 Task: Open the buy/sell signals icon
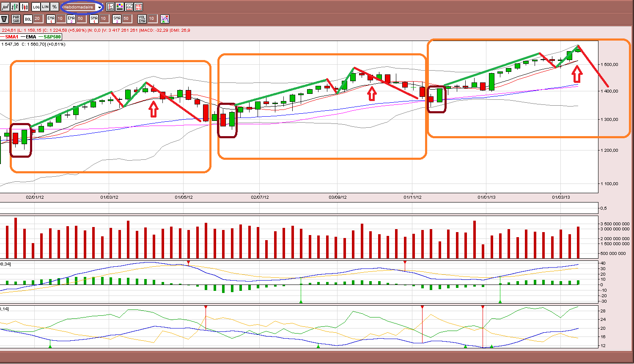(x=165, y=19)
